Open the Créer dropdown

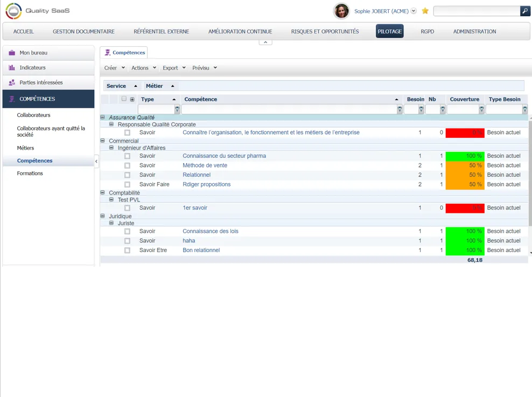click(115, 68)
